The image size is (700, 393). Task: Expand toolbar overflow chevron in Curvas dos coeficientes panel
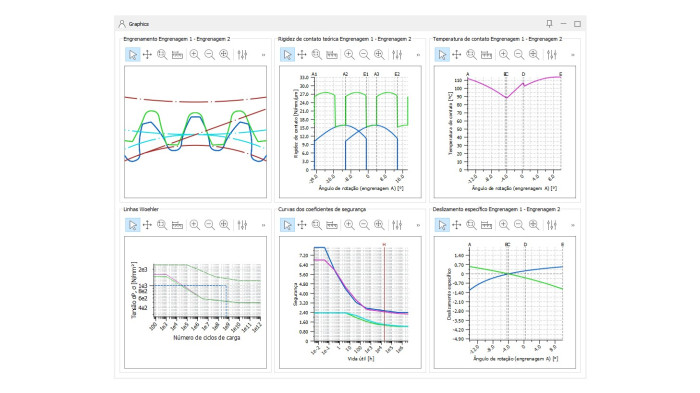tap(418, 225)
